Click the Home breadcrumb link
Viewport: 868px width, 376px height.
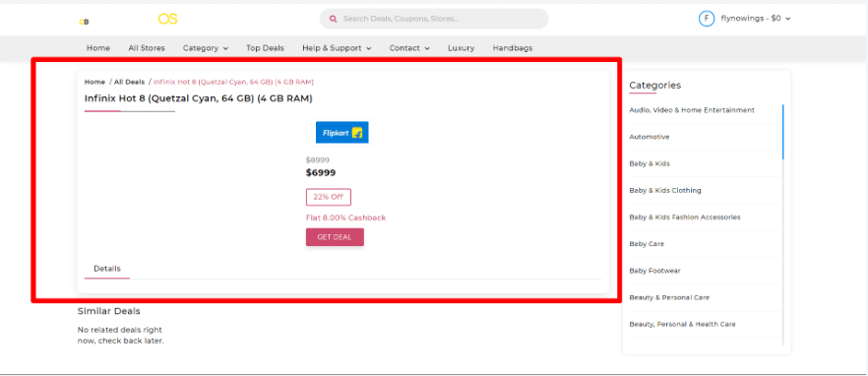tap(94, 82)
